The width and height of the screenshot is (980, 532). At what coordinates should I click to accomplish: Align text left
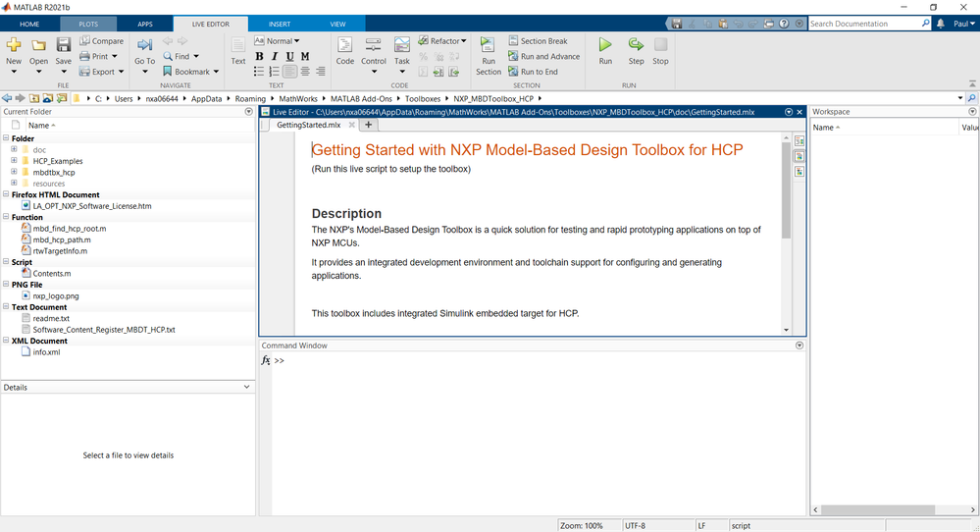pos(289,72)
